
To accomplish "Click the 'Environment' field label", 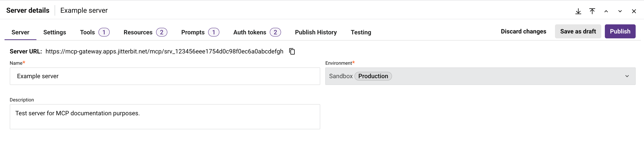I will tap(338, 63).
